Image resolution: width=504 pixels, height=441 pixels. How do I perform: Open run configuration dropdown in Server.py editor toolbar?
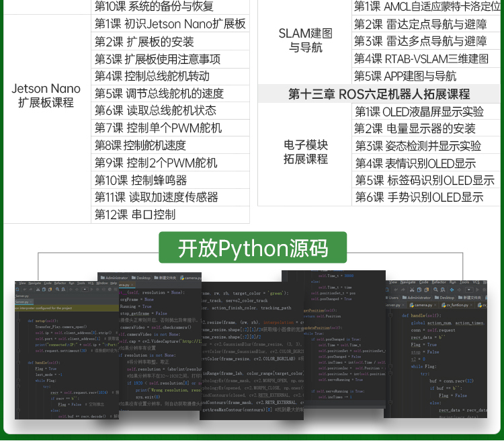84,289
